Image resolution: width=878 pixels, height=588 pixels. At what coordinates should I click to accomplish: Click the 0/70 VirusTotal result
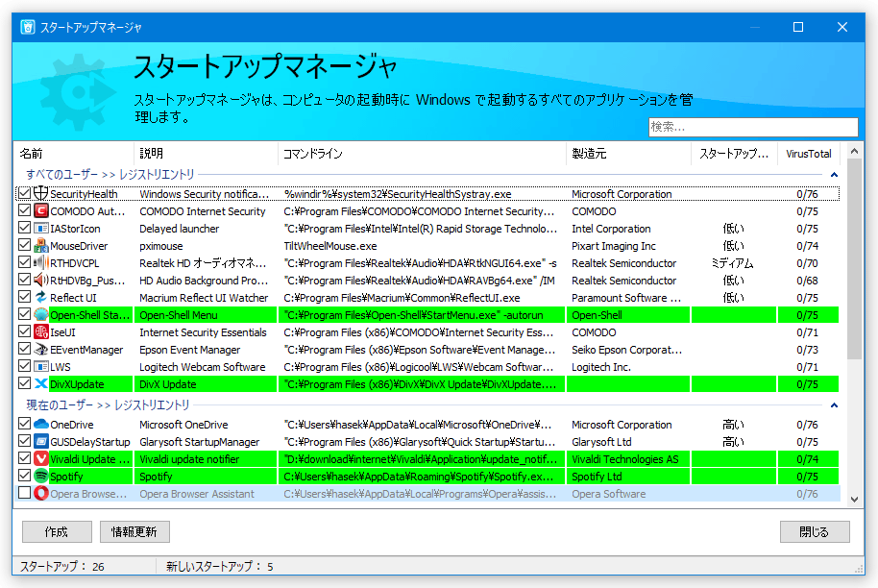click(x=808, y=263)
